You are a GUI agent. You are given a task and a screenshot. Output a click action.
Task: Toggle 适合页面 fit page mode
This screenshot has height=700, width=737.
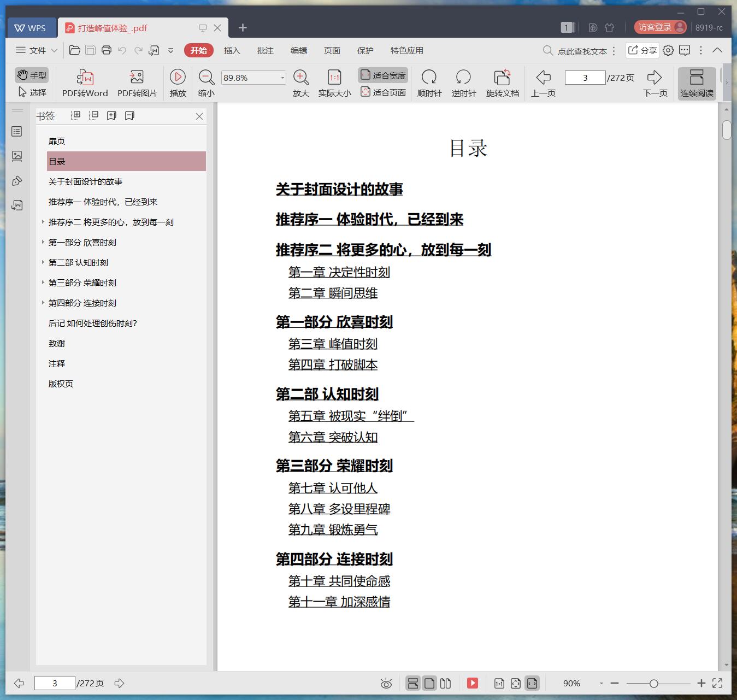tap(384, 92)
